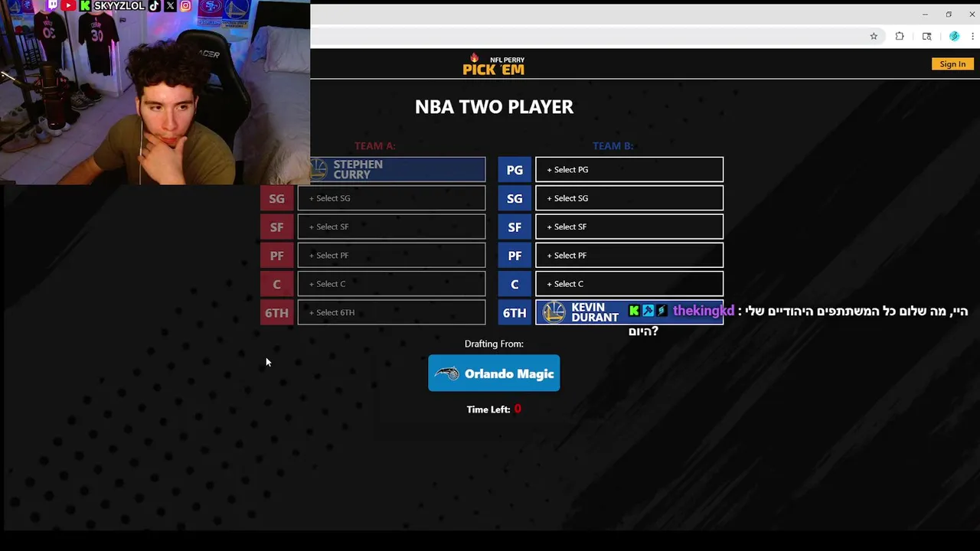The width and height of the screenshot is (980, 551).
Task: Click Team B blue PG position label
Action: click(514, 170)
